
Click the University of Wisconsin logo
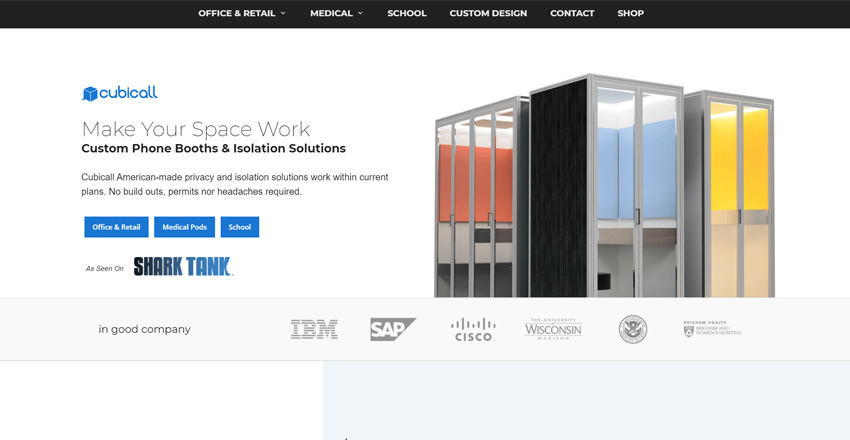(553, 329)
